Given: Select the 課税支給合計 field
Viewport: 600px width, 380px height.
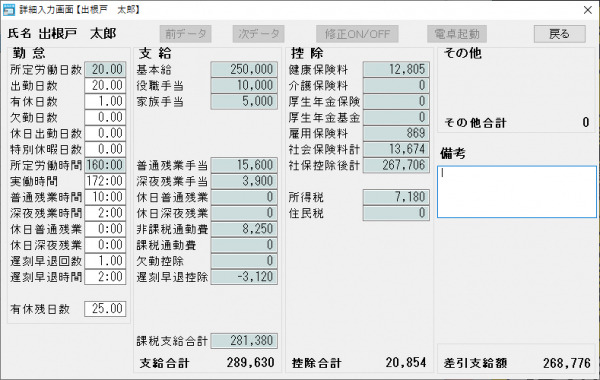Looking at the screenshot, I should point(244,341).
